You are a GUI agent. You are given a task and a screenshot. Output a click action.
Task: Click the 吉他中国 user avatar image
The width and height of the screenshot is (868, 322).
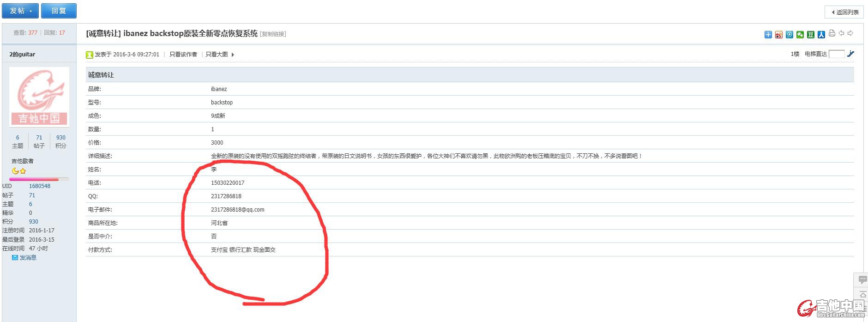click(39, 97)
